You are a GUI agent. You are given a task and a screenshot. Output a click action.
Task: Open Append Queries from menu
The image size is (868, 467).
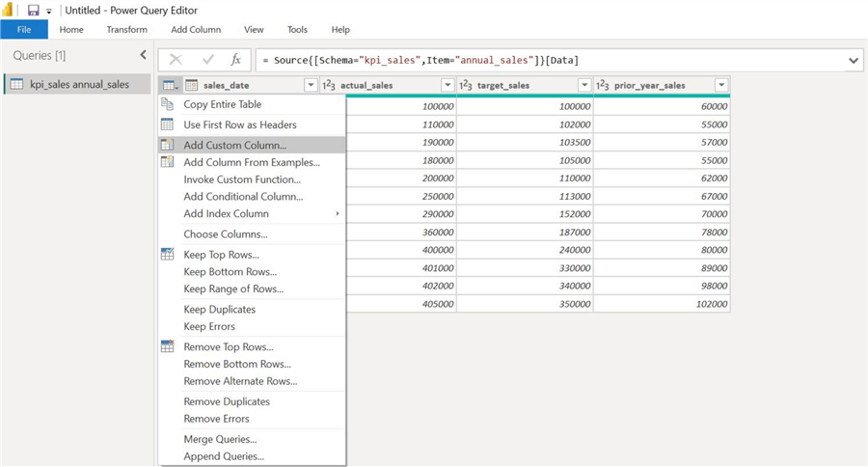point(252,456)
